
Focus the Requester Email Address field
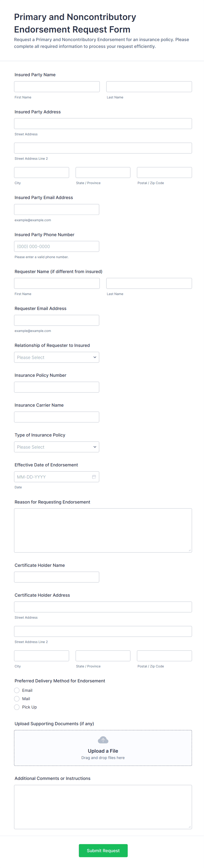click(57, 321)
